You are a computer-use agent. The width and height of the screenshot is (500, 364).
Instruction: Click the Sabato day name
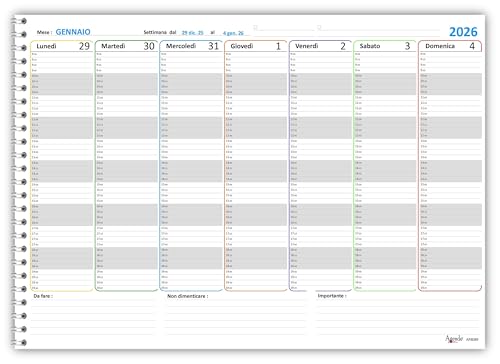point(370,46)
